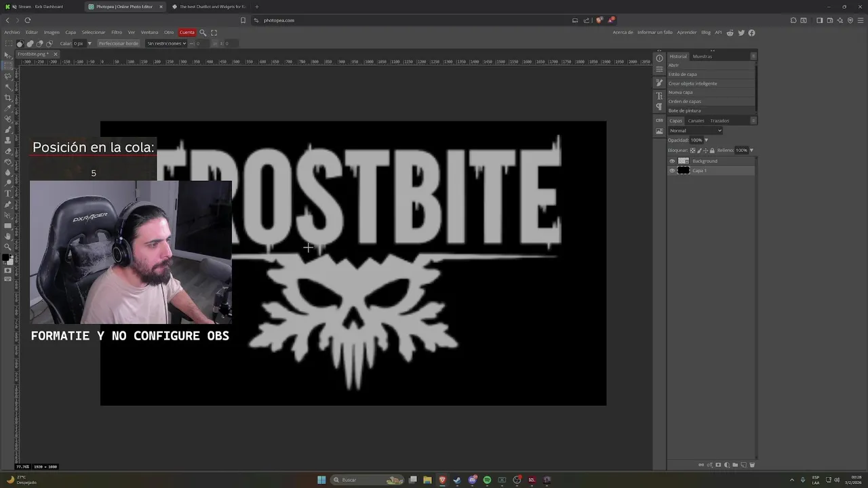Click the Calar px input field
This screenshot has width=868, height=488.
pyautogui.click(x=79, y=43)
